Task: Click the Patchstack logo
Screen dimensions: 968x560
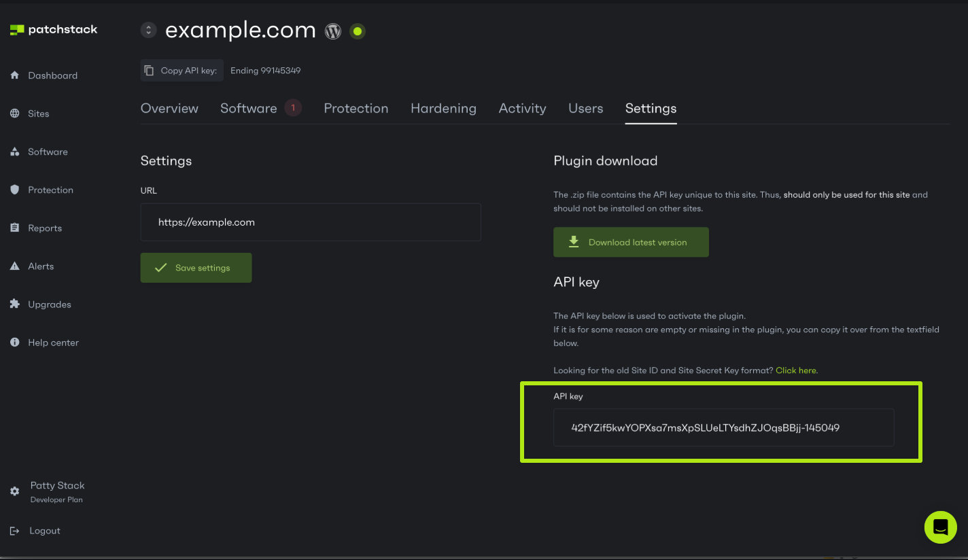Action: tap(54, 30)
